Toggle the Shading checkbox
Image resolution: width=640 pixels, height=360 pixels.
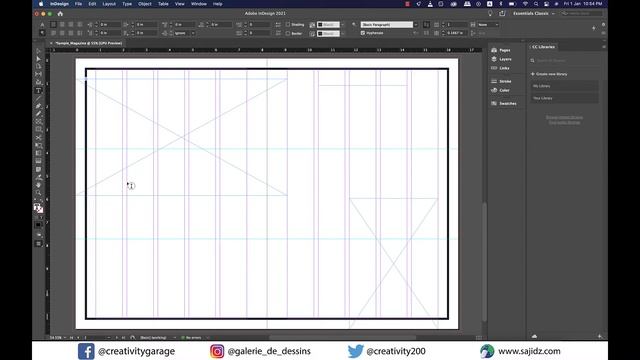[288, 24]
